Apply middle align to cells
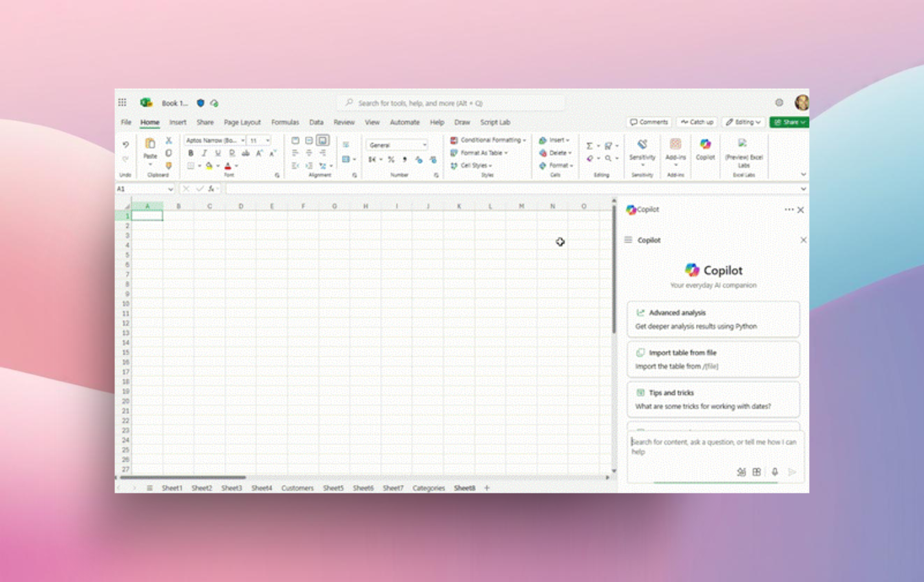This screenshot has width=924, height=582. [309, 140]
